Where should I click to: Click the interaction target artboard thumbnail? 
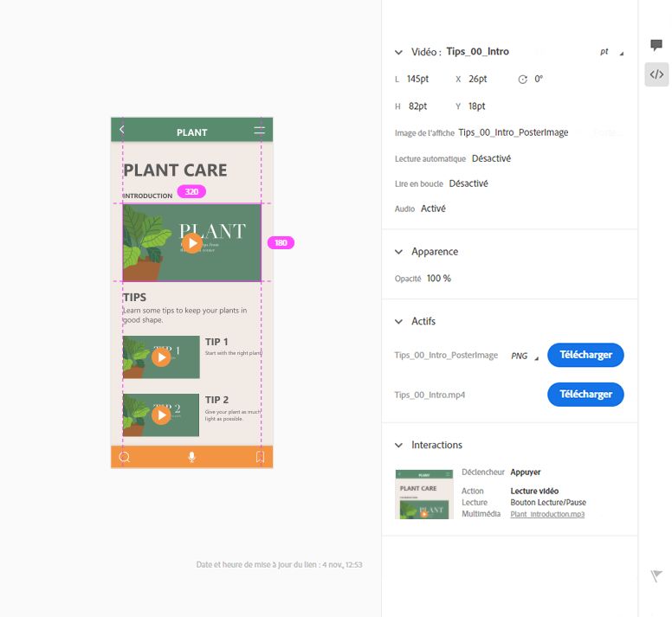tap(423, 494)
